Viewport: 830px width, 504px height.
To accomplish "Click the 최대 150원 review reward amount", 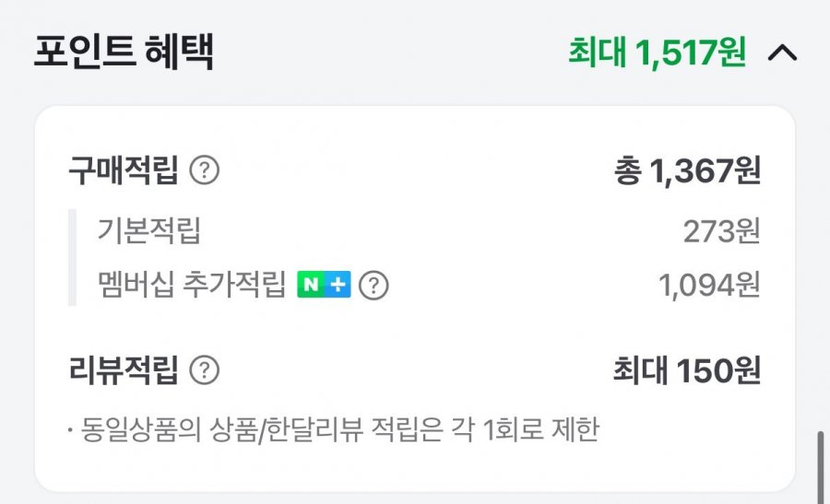I will tap(686, 370).
